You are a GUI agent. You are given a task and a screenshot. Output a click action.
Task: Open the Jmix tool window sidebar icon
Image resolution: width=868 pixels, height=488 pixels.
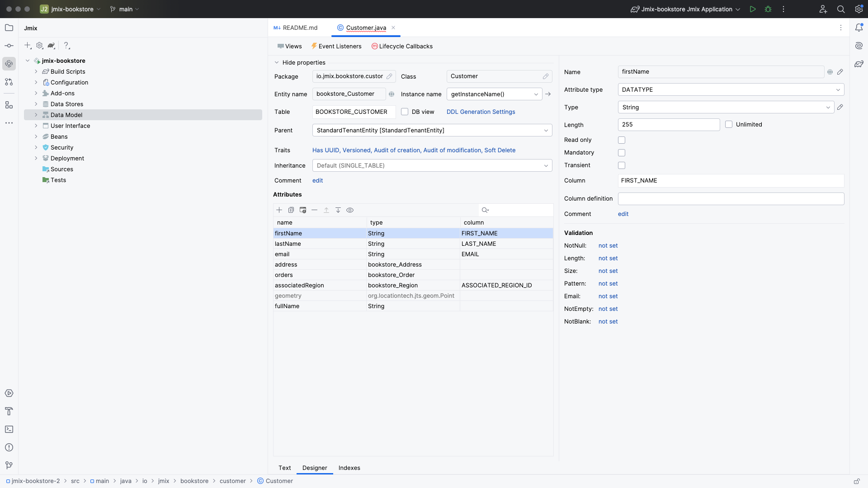pyautogui.click(x=9, y=64)
